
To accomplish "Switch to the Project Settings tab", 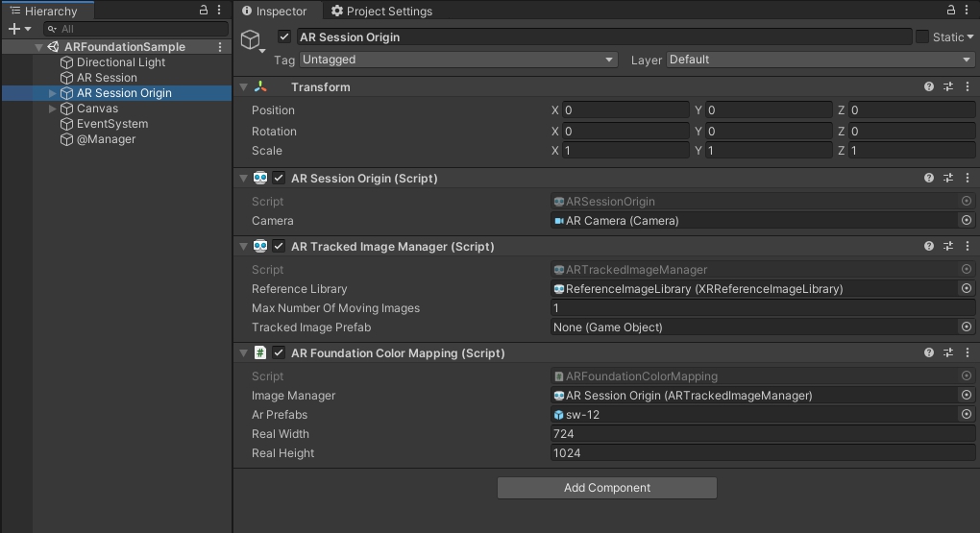I will point(381,12).
